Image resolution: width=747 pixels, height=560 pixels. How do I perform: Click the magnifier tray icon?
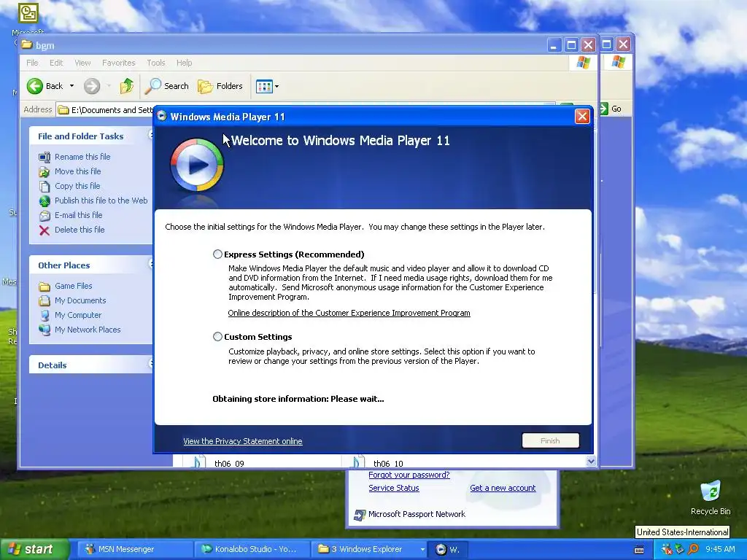pos(693,550)
